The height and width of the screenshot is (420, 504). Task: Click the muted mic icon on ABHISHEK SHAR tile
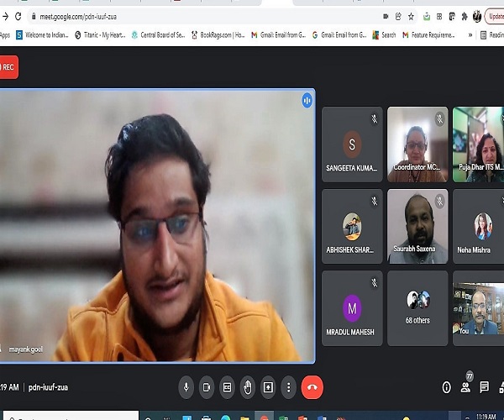(374, 201)
